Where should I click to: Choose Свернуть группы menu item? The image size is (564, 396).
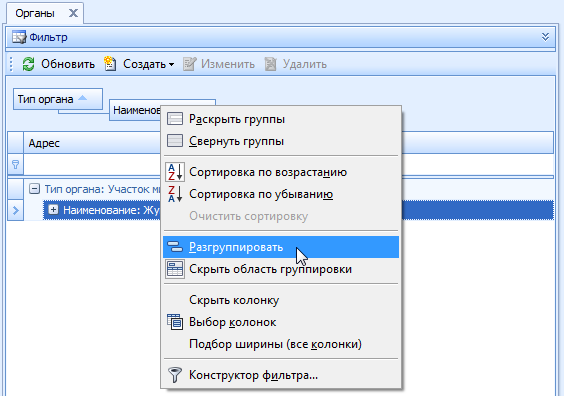click(281, 141)
